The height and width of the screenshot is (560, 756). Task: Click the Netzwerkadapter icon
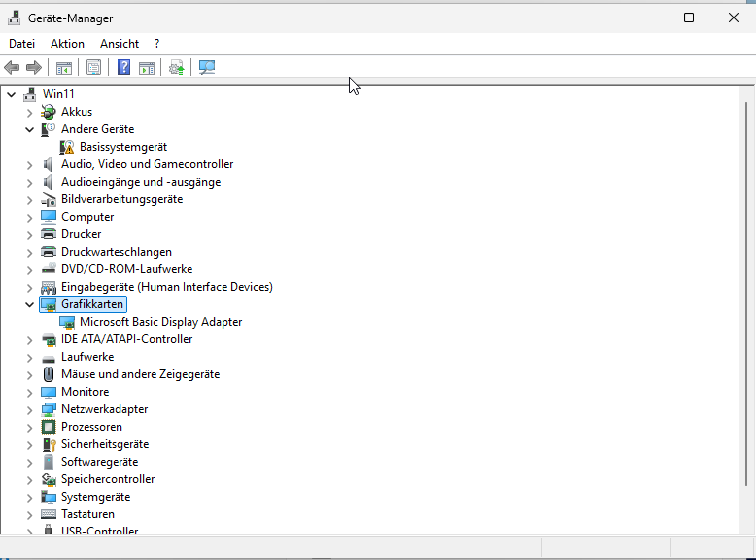tap(49, 409)
